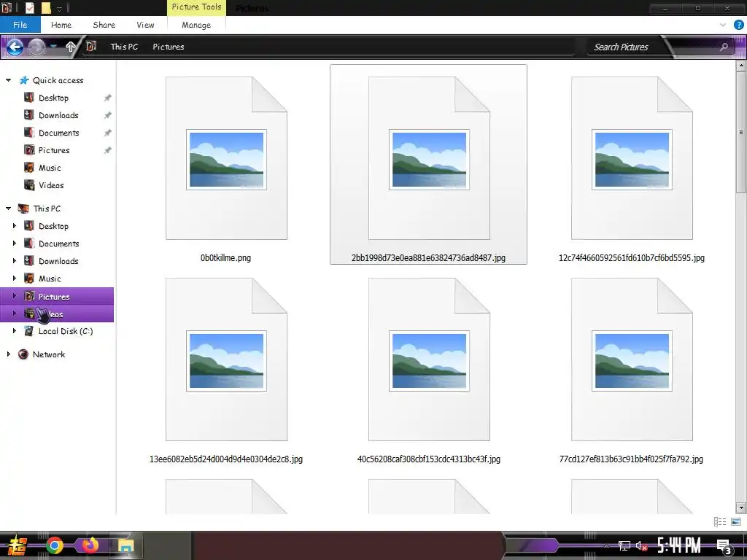Go up one folder level arrow
The image size is (747, 560).
click(x=71, y=47)
